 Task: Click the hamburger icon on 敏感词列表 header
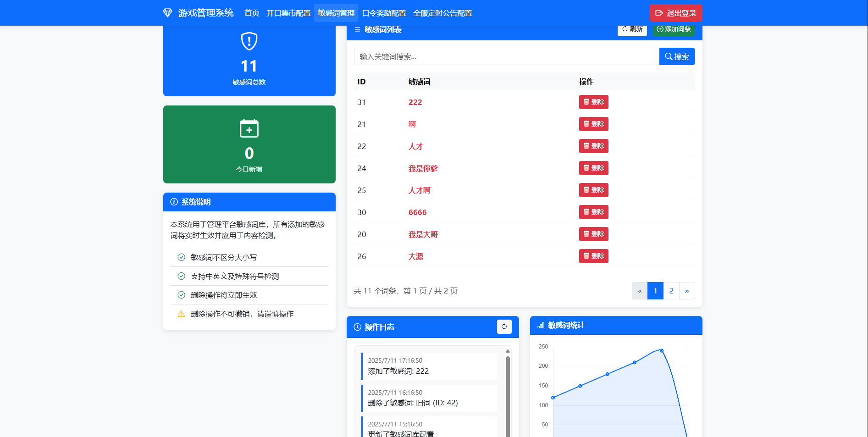tap(357, 29)
